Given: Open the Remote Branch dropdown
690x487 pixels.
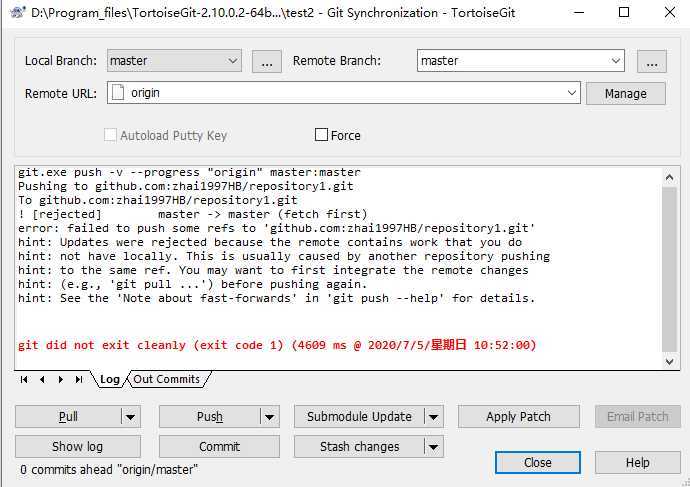Looking at the screenshot, I should pos(616,61).
